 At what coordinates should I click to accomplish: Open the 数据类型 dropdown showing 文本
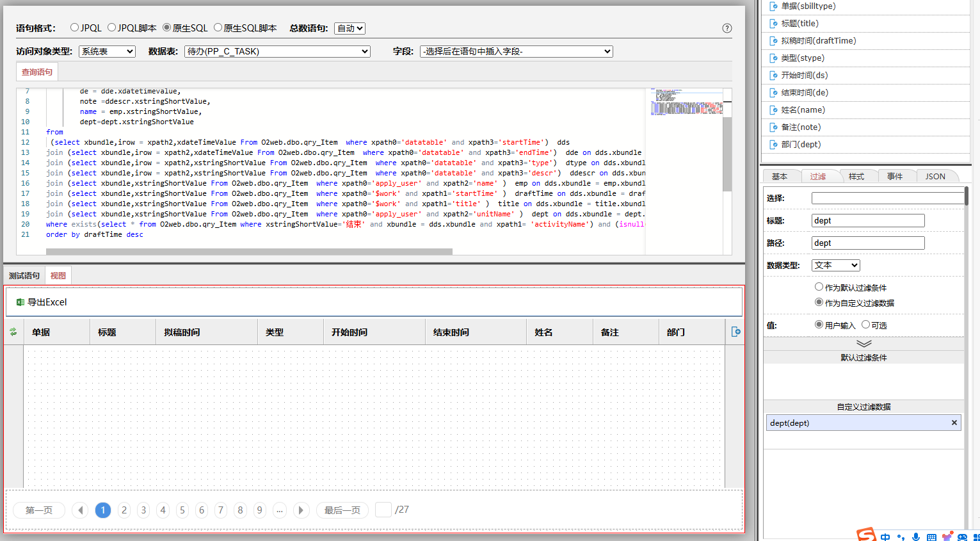tap(835, 265)
